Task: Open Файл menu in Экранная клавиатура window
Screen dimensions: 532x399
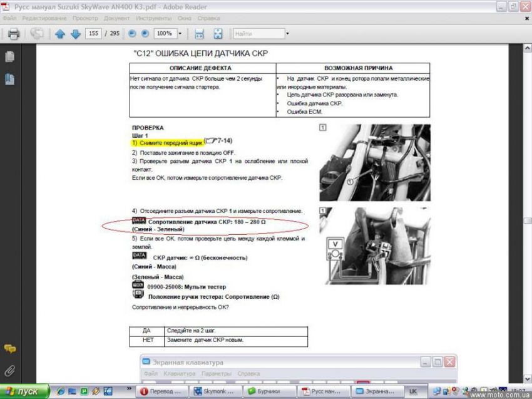Action: [x=151, y=373]
